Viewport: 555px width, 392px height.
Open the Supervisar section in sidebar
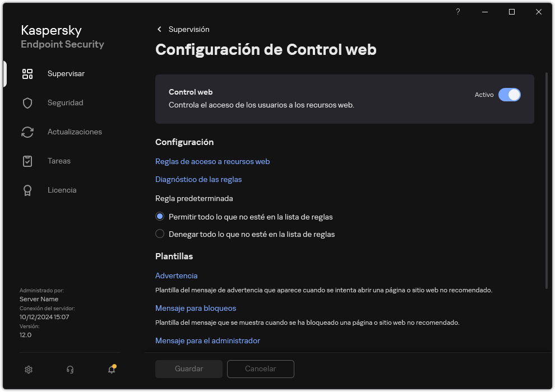tap(66, 73)
